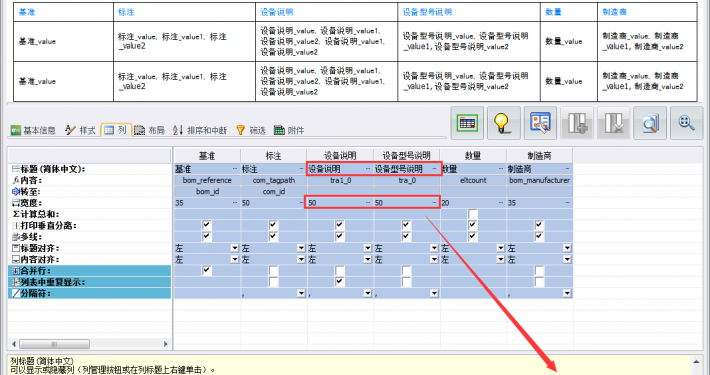Click the 设备型号说明 column header
710x375 pixels.
[407, 156]
